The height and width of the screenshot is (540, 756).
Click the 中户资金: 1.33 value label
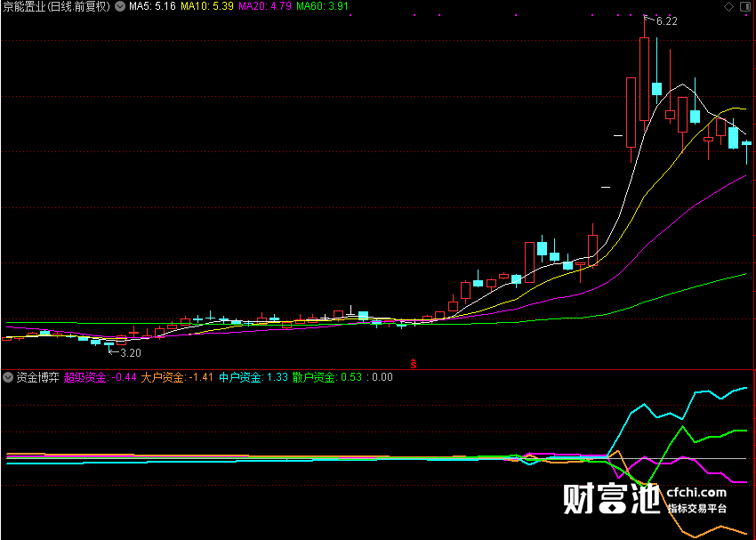point(253,377)
